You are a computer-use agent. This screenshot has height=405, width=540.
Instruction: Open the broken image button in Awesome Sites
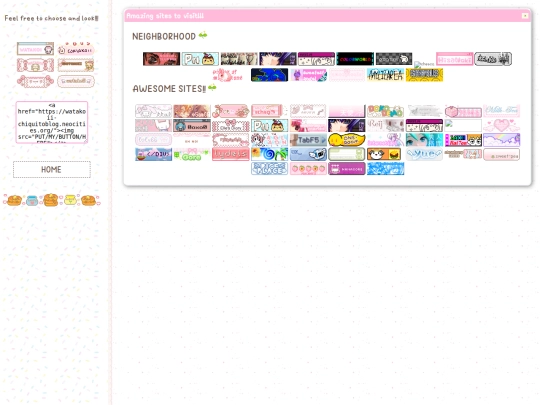463,126
